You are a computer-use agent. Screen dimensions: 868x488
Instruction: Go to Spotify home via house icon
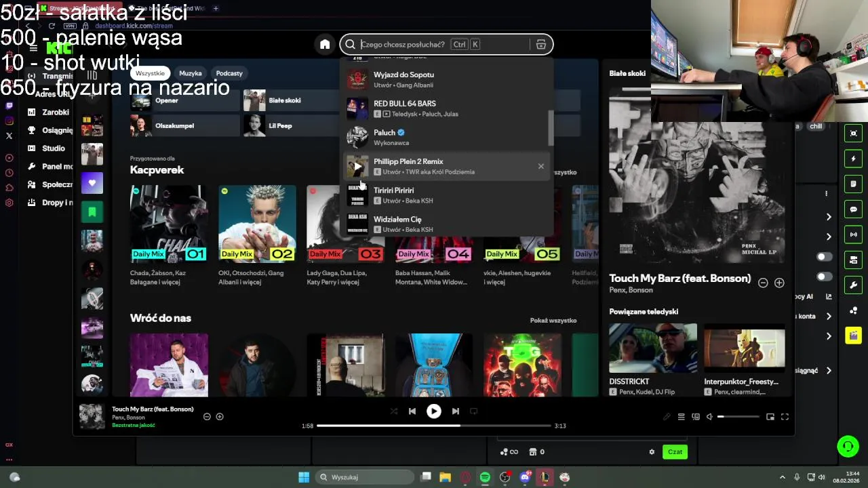coord(325,45)
